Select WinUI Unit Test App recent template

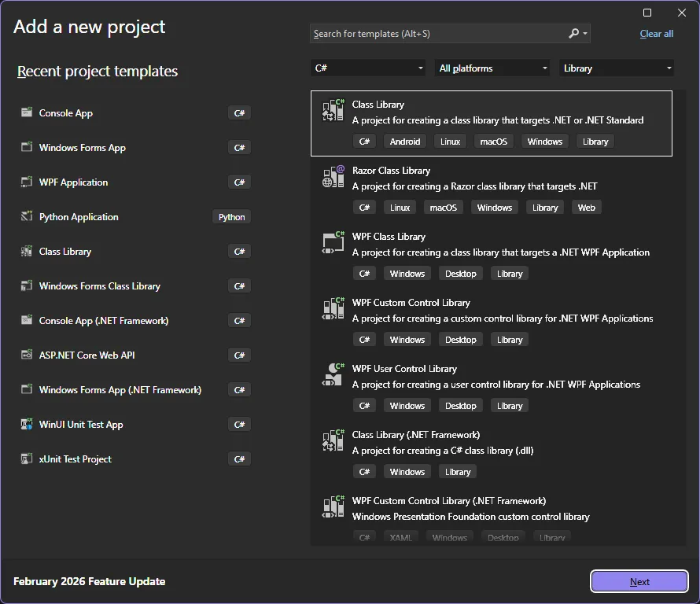[x=136, y=425]
